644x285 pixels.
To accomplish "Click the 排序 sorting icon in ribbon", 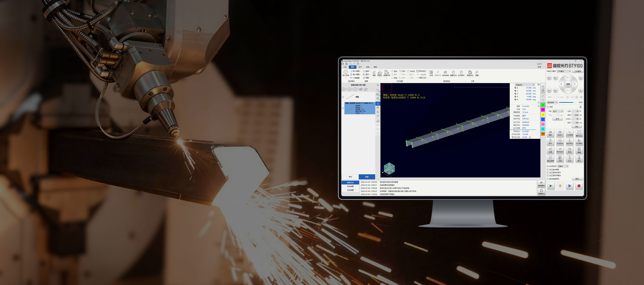I will point(431,72).
